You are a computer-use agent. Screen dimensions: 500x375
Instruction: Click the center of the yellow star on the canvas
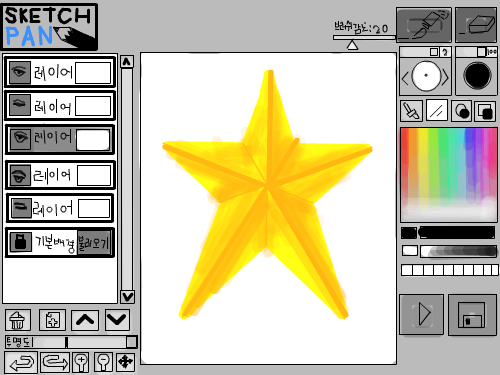267,188
